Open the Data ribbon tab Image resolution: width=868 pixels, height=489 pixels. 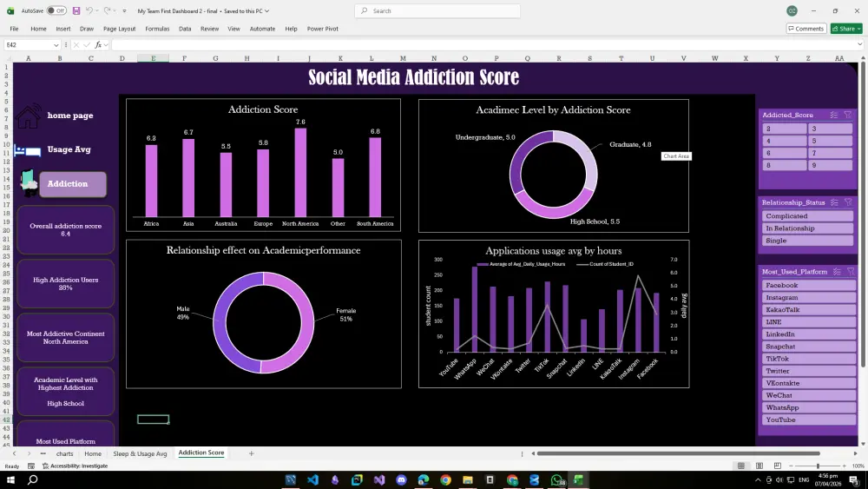point(185,29)
